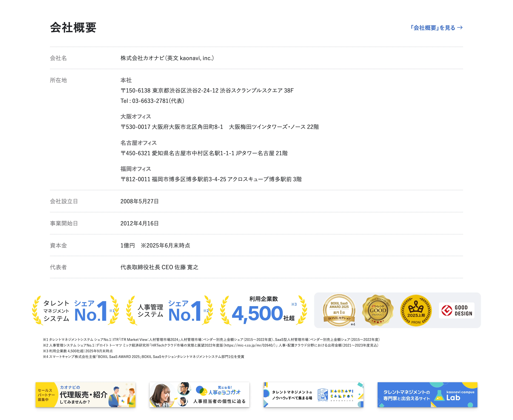Click the ITトレンド GOOD PRODUCT medal
This screenshot has height=420, width=513.
[x=378, y=310]
